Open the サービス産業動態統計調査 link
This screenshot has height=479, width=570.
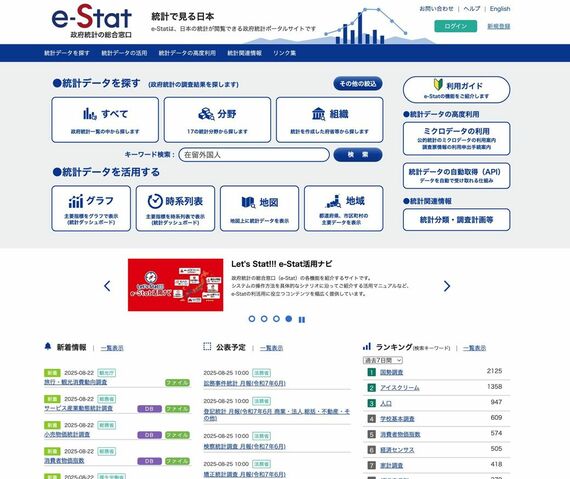79,408
